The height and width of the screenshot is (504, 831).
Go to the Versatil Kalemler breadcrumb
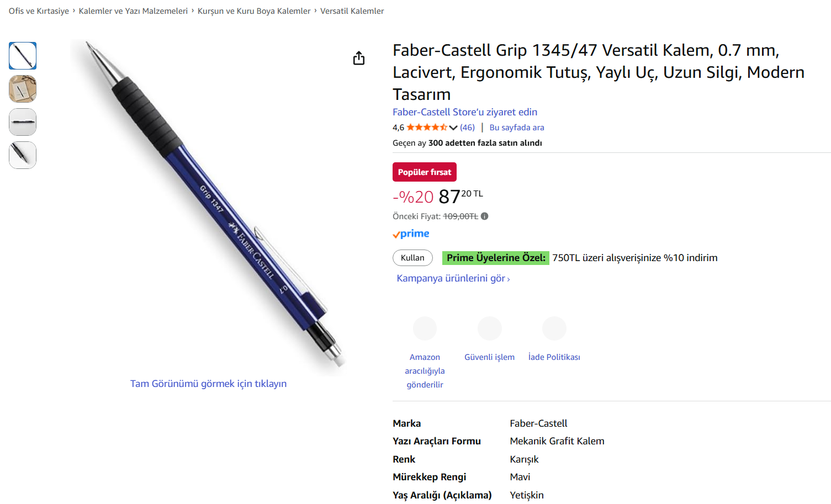coord(352,11)
